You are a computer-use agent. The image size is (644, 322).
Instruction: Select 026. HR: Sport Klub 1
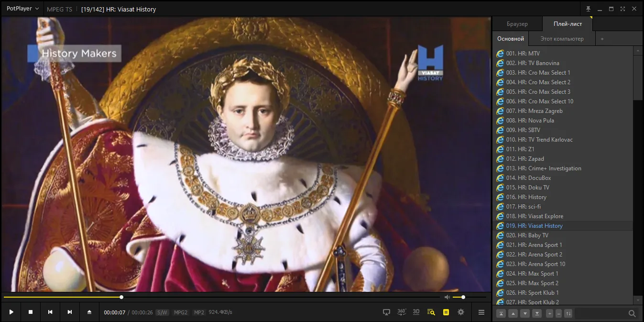pos(563,292)
